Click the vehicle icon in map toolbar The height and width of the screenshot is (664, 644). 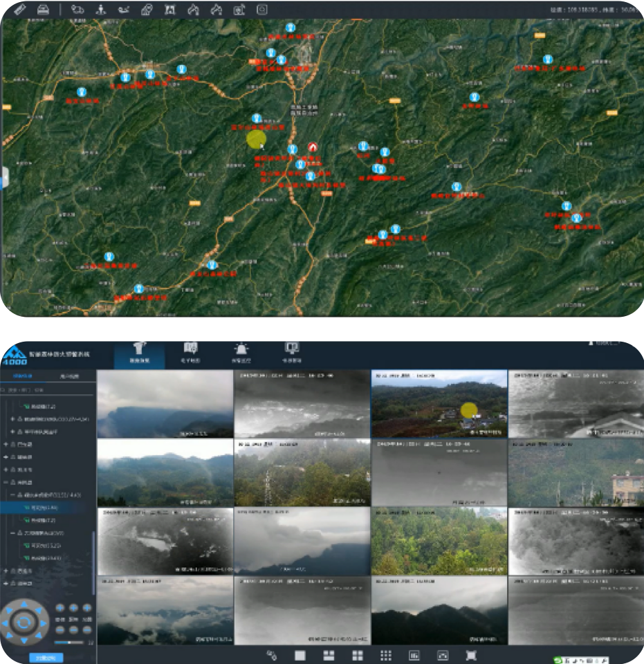(43, 9)
